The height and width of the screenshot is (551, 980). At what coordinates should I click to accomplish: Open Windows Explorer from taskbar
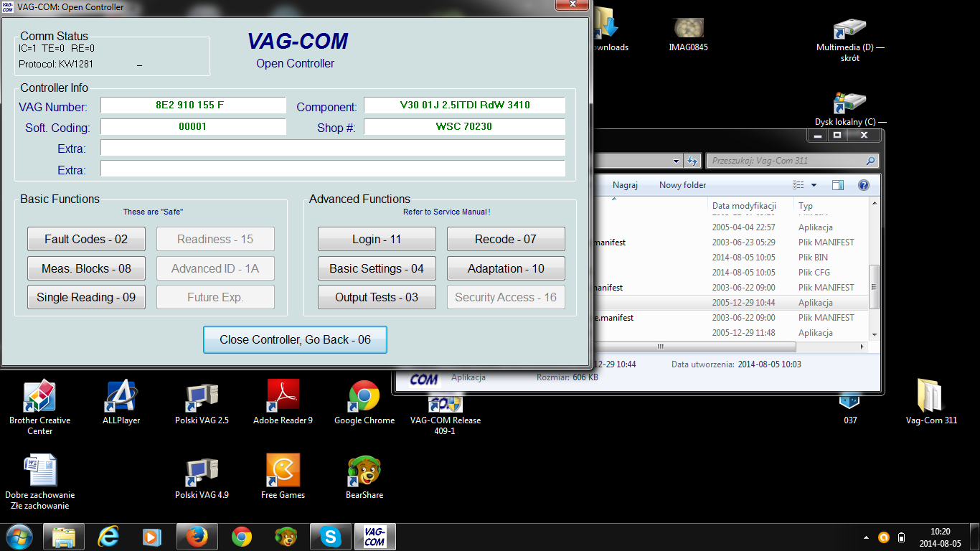(x=64, y=537)
